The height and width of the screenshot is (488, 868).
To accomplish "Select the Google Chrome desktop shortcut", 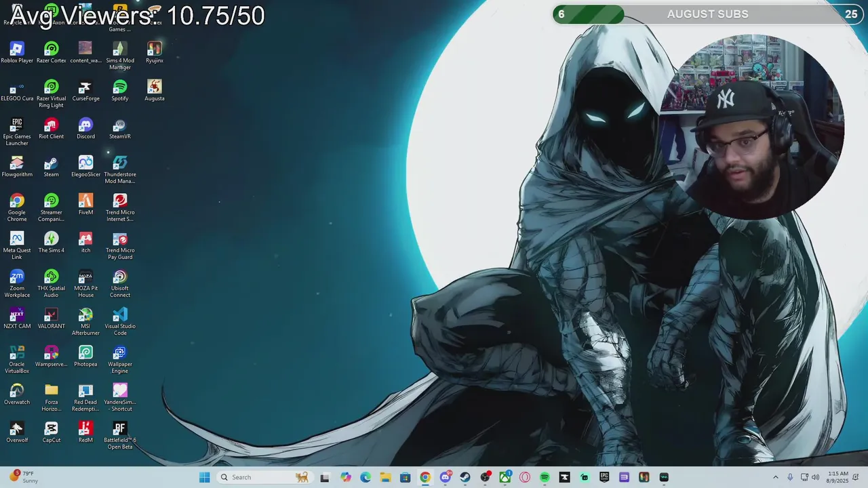I will [x=17, y=207].
